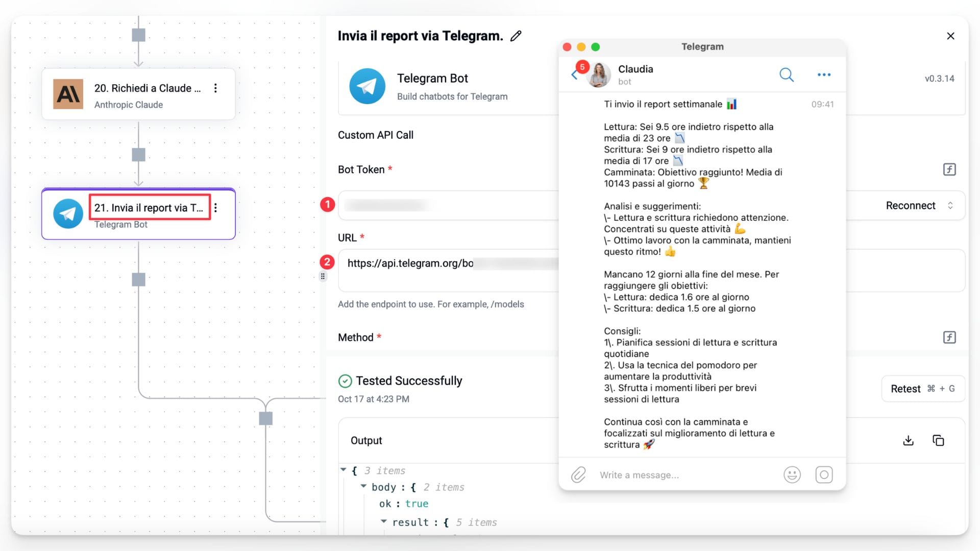This screenshot has width=980, height=551.
Task: Click the Tested Successfully status check icon
Action: click(345, 381)
